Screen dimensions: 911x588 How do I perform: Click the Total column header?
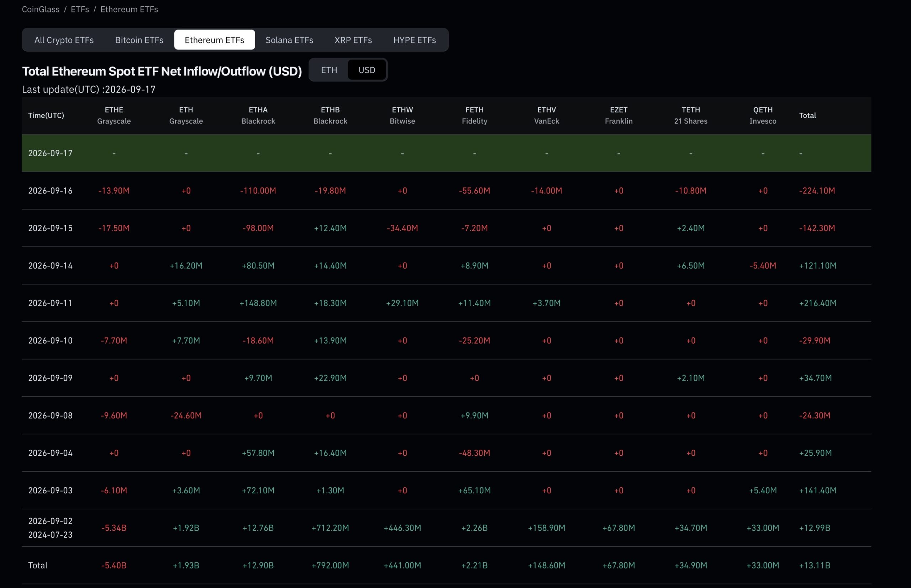[807, 115]
